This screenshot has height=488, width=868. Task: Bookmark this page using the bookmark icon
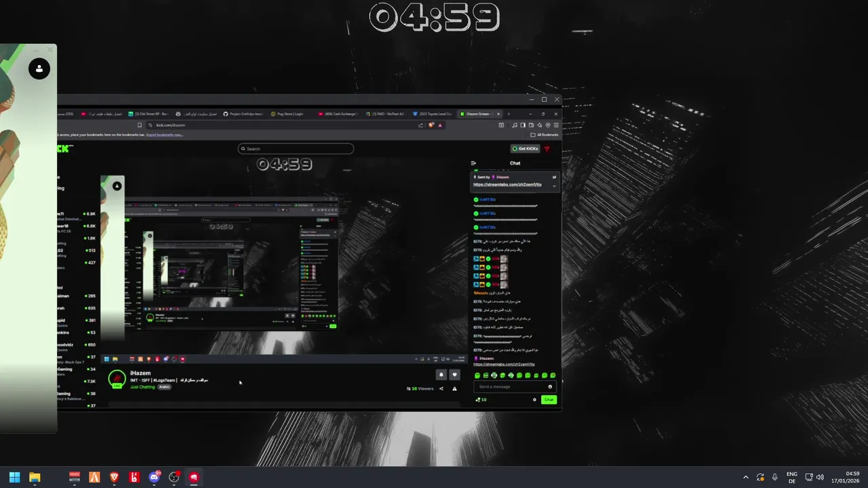pos(140,125)
